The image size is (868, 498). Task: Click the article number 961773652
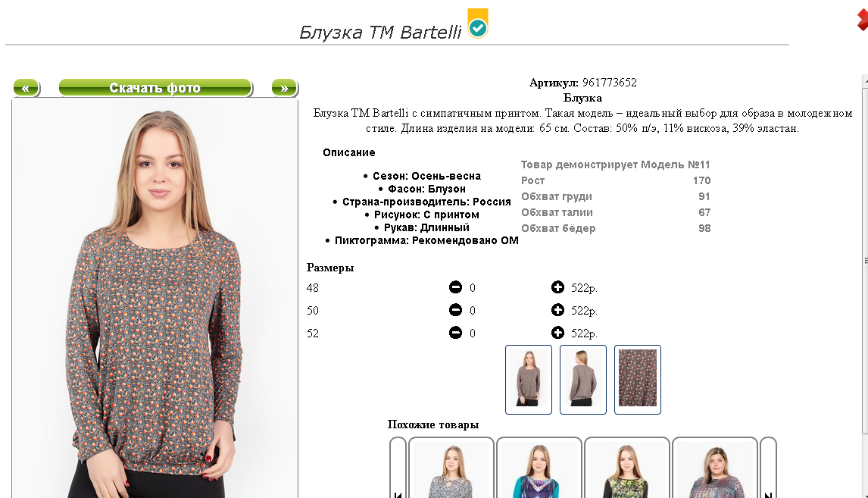click(x=609, y=83)
